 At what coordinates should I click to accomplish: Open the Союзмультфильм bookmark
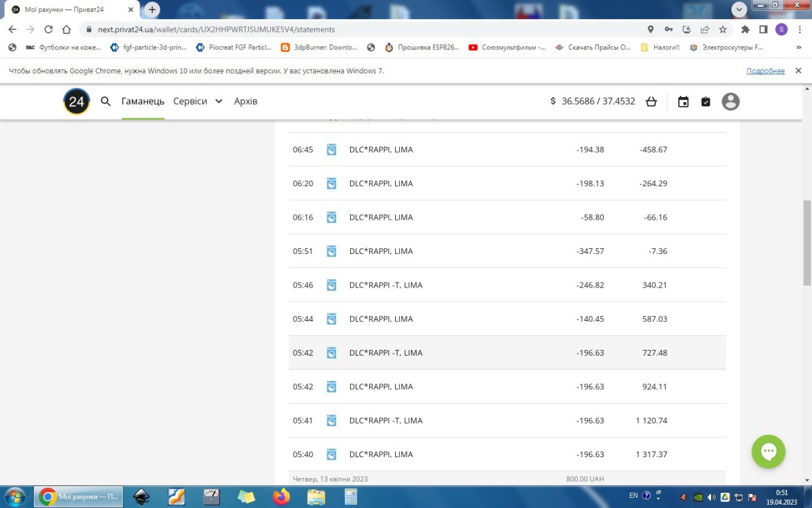(507, 47)
